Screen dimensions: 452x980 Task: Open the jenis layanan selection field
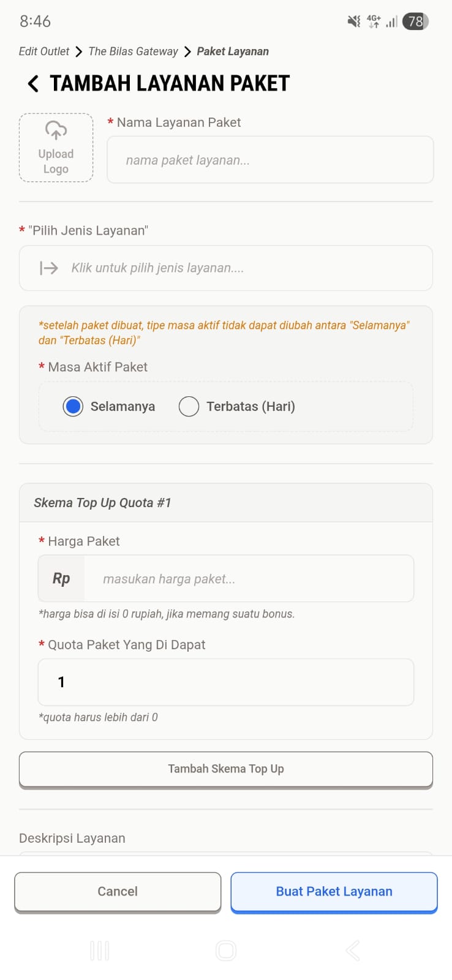(x=226, y=268)
